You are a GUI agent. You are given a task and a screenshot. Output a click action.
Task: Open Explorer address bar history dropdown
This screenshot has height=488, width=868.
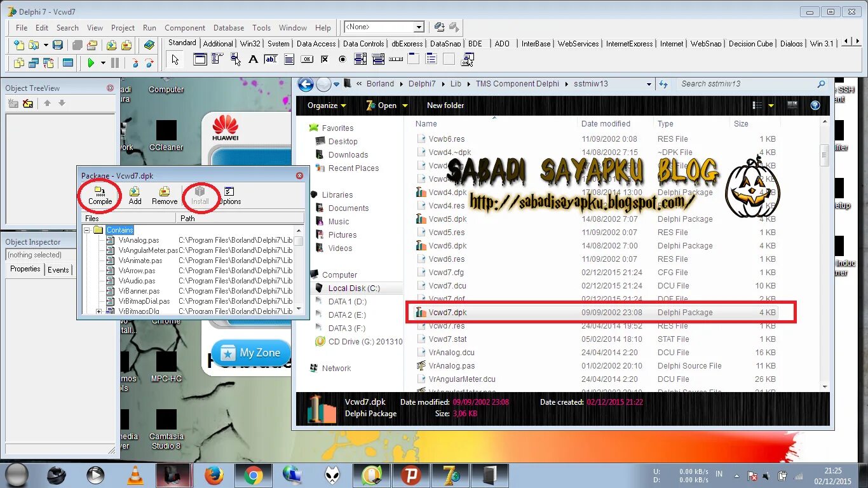(649, 84)
